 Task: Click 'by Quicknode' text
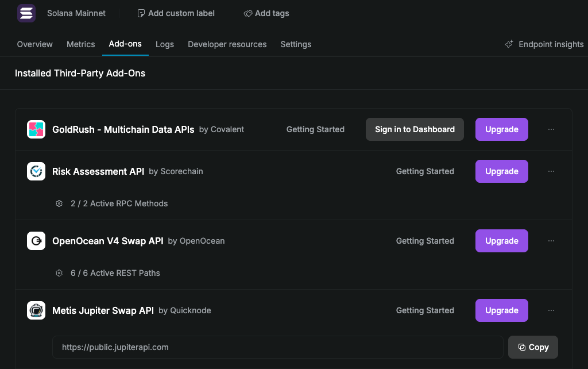184,310
